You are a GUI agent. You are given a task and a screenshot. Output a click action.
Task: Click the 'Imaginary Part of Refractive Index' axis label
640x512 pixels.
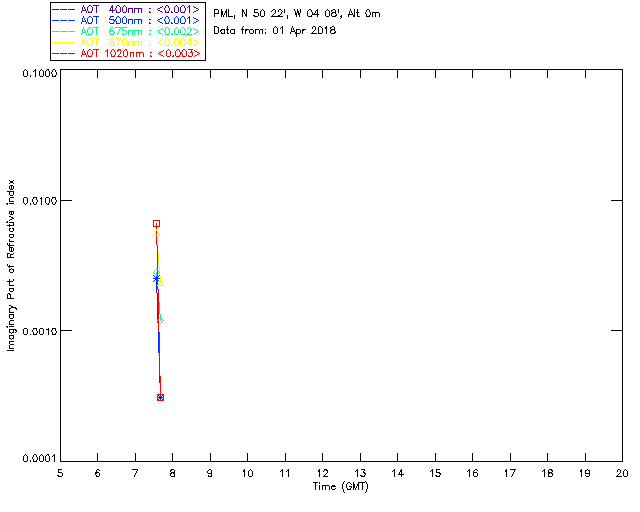pos(11,265)
